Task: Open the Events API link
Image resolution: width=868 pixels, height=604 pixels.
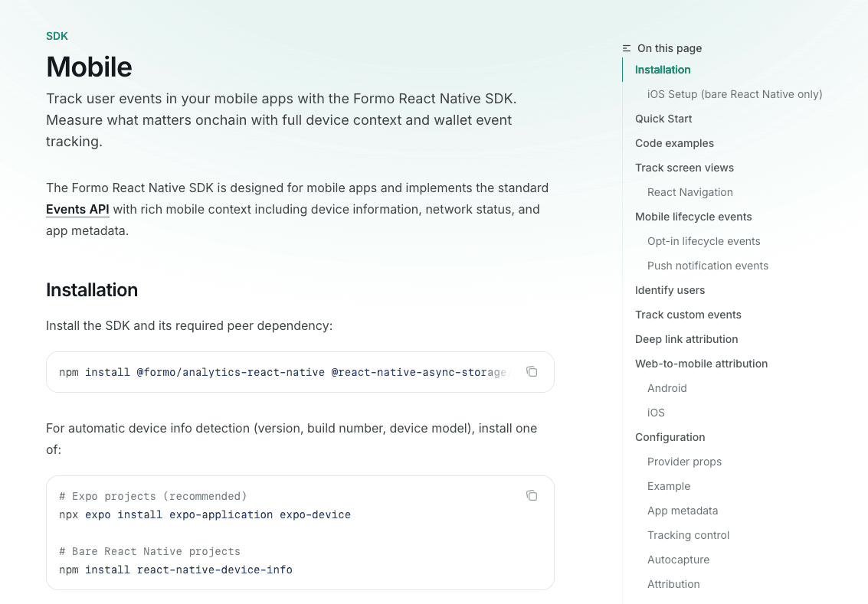Action: pos(77,210)
